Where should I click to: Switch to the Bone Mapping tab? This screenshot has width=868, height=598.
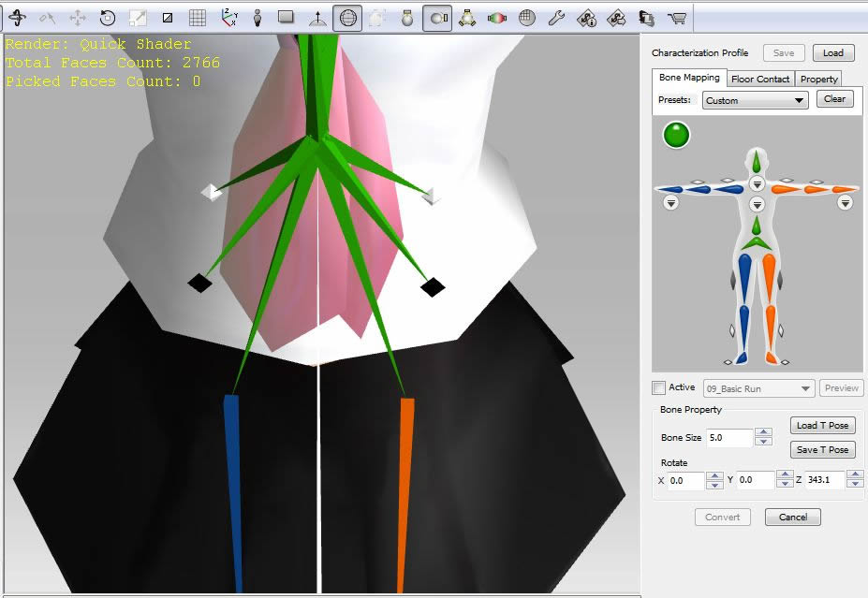pyautogui.click(x=688, y=78)
